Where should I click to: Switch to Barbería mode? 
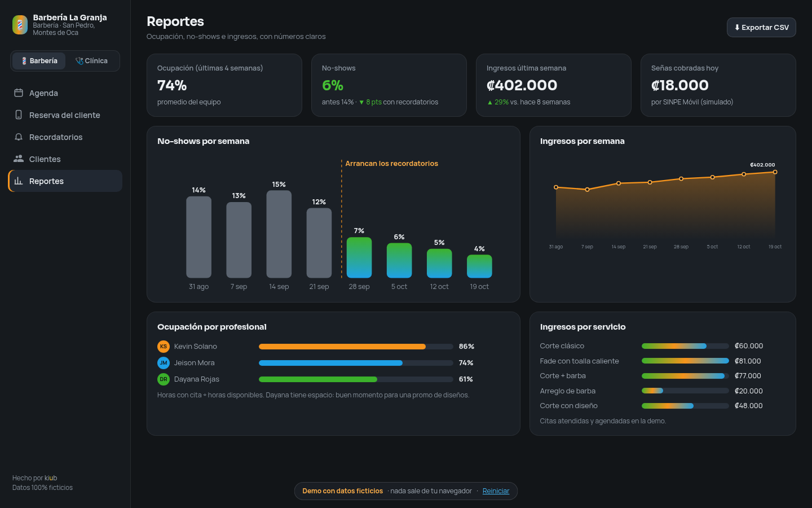[39, 61]
